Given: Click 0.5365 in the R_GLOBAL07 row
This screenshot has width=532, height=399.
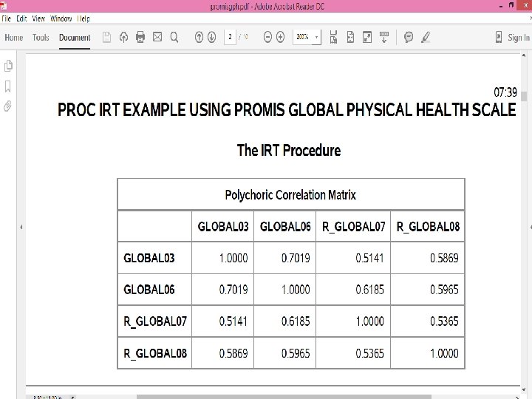Looking at the screenshot, I should [x=444, y=321].
